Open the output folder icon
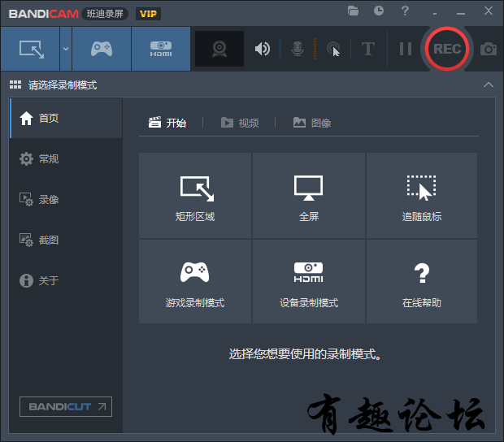This screenshot has height=442, width=504. [x=353, y=11]
